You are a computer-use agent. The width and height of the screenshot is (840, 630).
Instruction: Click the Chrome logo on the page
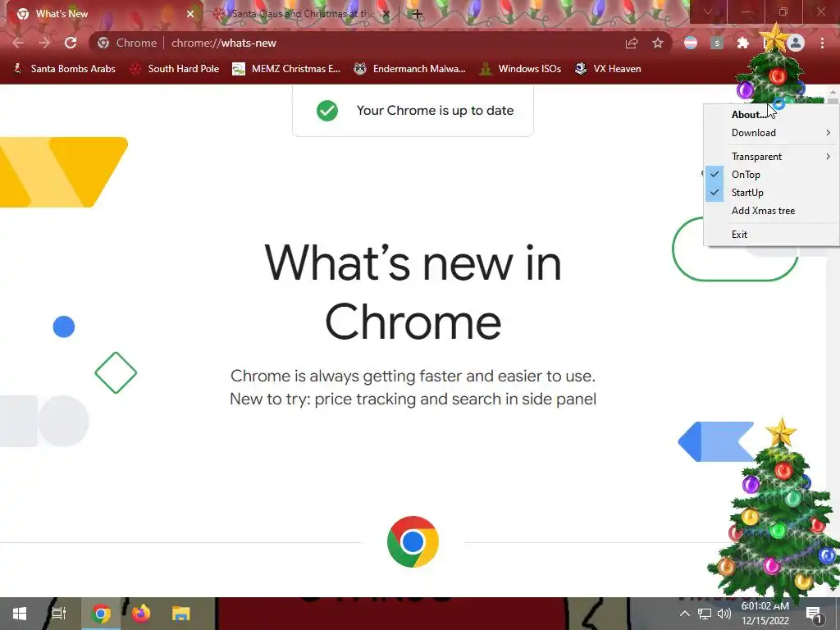coord(413,541)
